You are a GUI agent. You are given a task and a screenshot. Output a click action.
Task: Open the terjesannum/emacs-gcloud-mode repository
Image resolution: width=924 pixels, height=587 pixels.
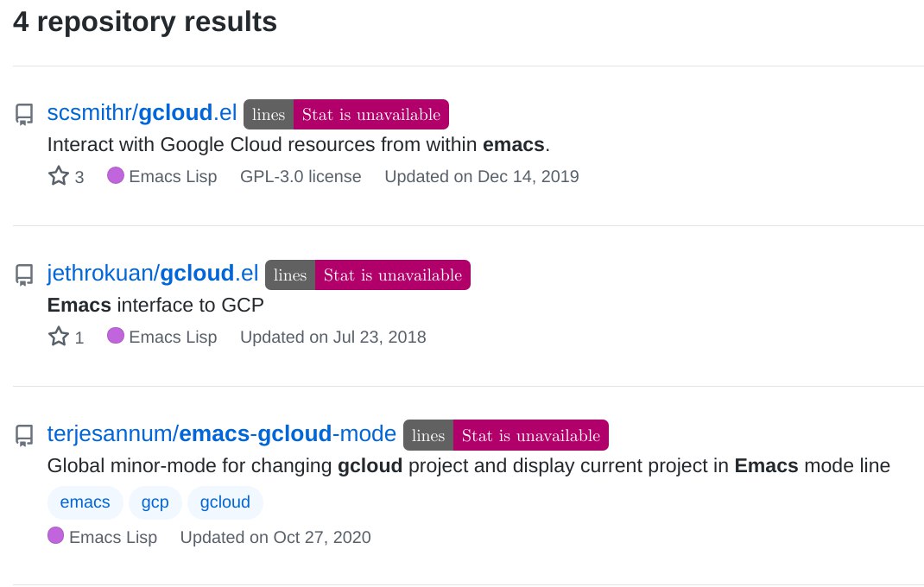222,433
